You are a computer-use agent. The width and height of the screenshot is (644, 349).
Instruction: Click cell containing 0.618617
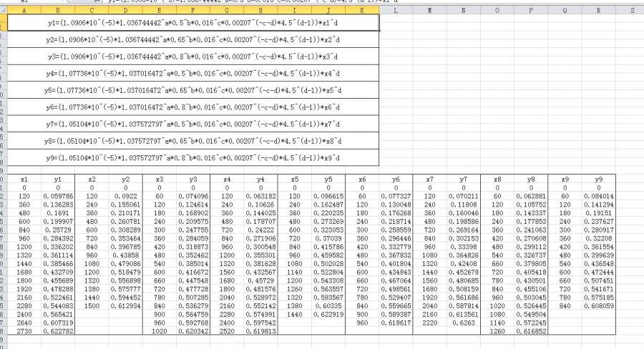pos(396,323)
